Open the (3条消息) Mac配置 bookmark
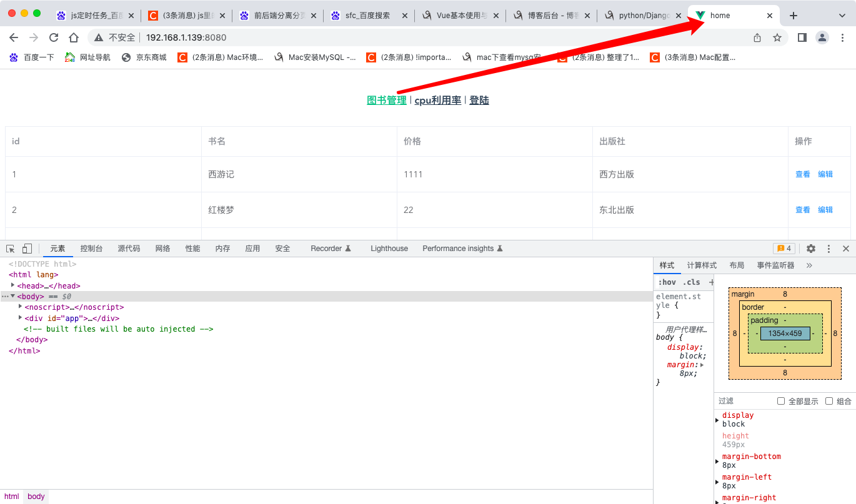Image resolution: width=856 pixels, height=504 pixels. point(693,57)
